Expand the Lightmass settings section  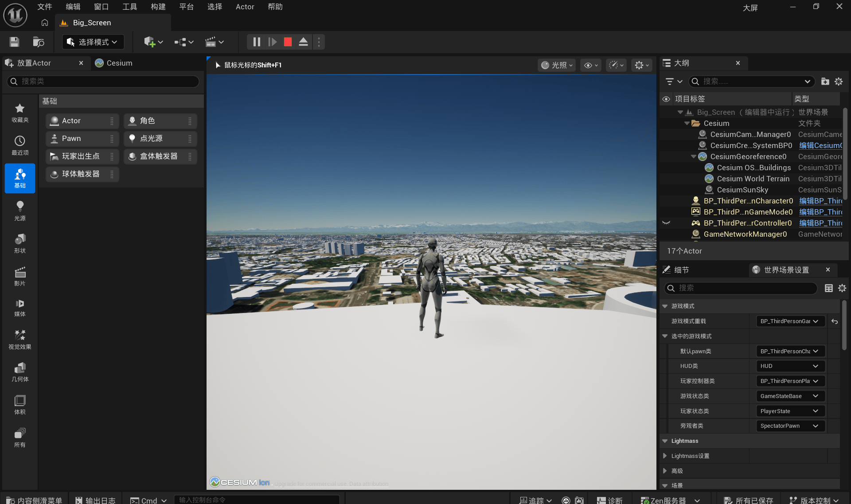[x=665, y=456]
